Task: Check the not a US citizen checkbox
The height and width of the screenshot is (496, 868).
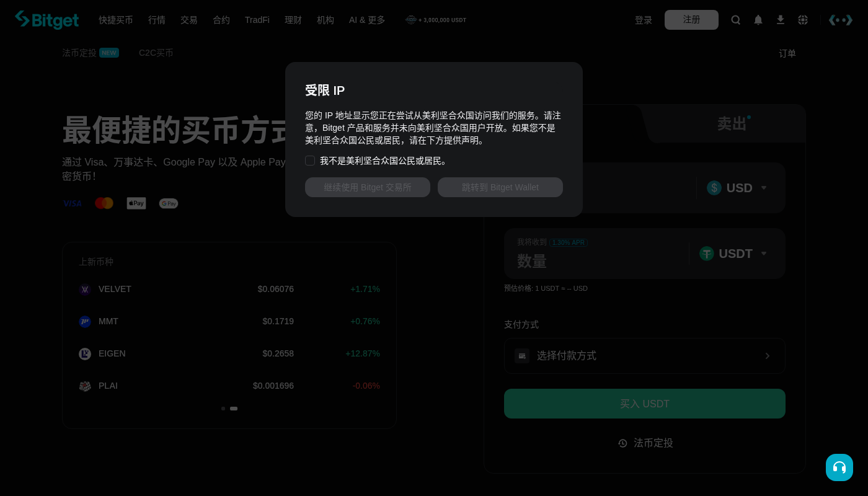Action: [x=310, y=161]
